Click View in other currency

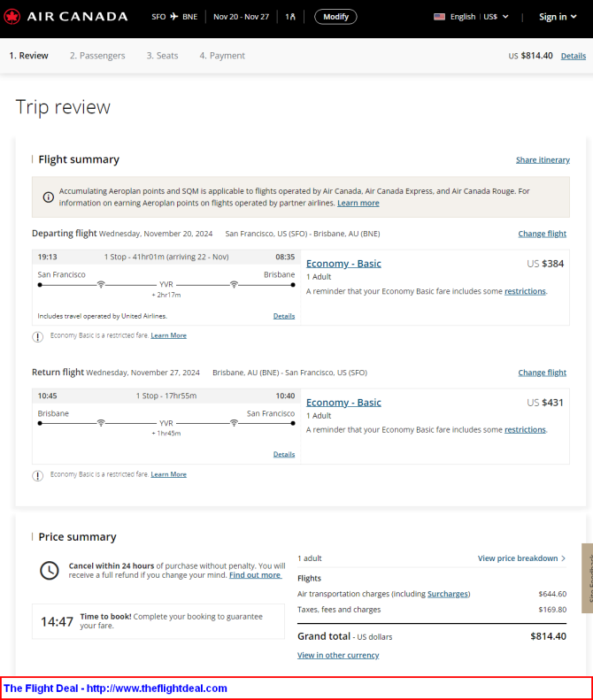[x=338, y=655]
